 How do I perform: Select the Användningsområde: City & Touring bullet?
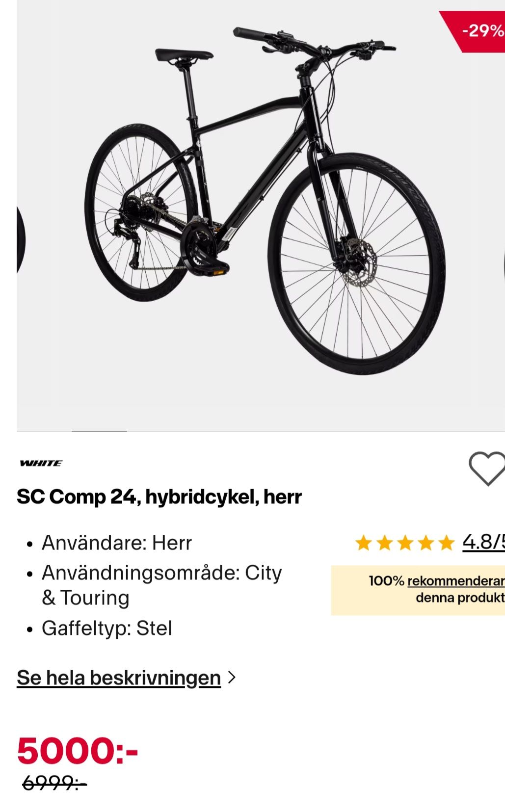pyautogui.click(x=161, y=585)
